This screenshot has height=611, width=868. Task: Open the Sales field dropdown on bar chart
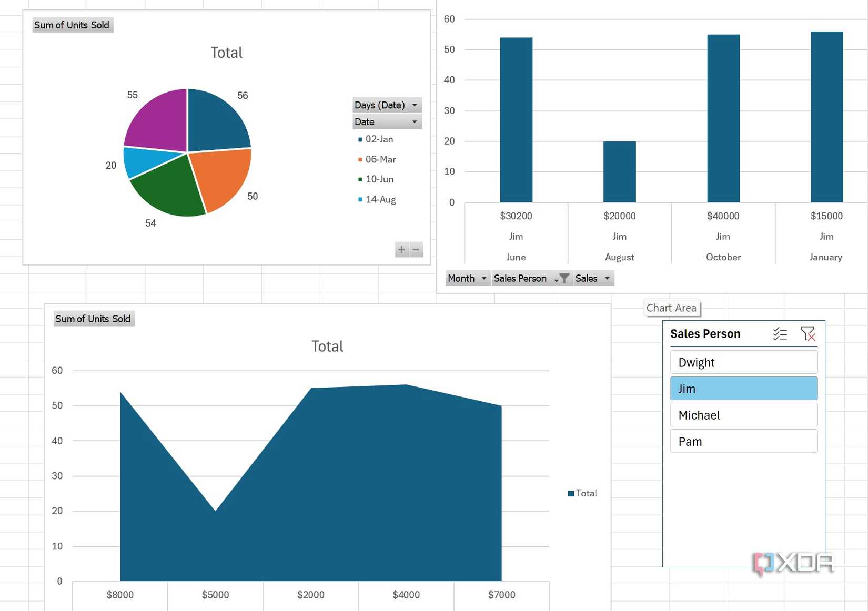click(608, 278)
